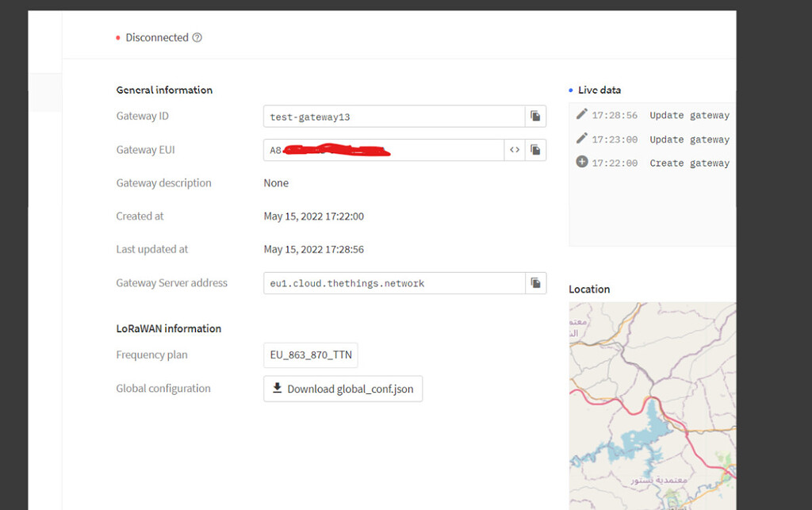
Task: Click the pencil icon beside 17:28:56 event
Action: (582, 114)
